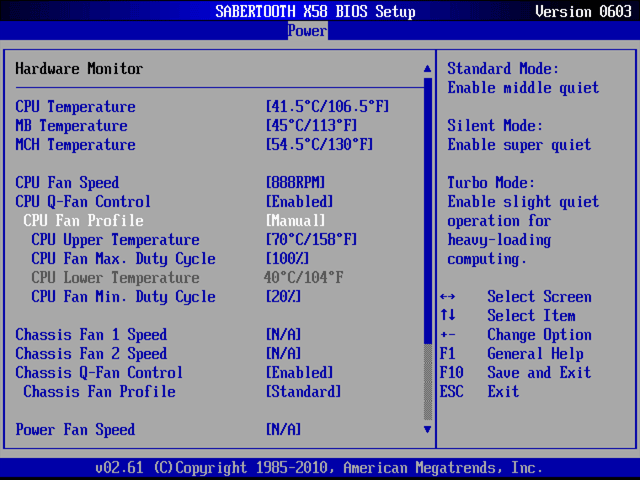Click the ESC Exit hint
The height and width of the screenshot is (480, 640).
click(479, 392)
